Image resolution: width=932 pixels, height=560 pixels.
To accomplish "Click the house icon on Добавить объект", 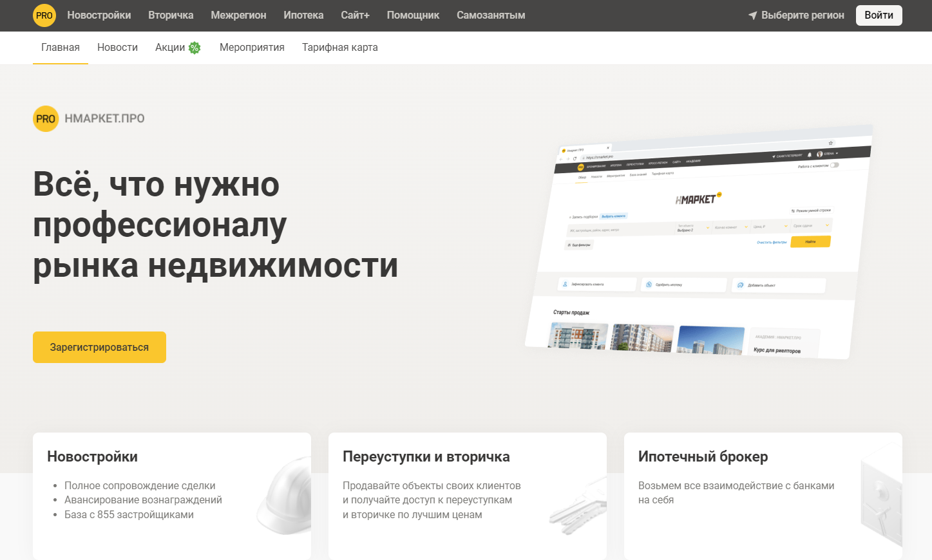I will (740, 286).
